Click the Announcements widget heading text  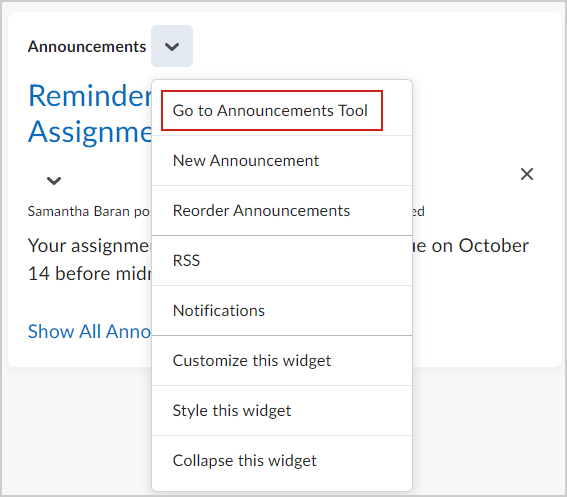coord(87,47)
